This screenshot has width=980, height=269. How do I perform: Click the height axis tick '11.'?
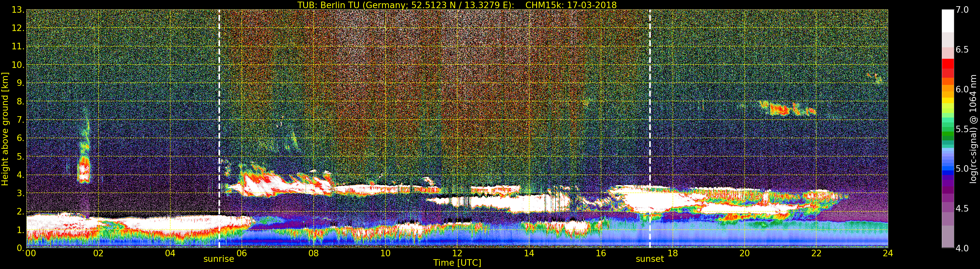point(18,46)
